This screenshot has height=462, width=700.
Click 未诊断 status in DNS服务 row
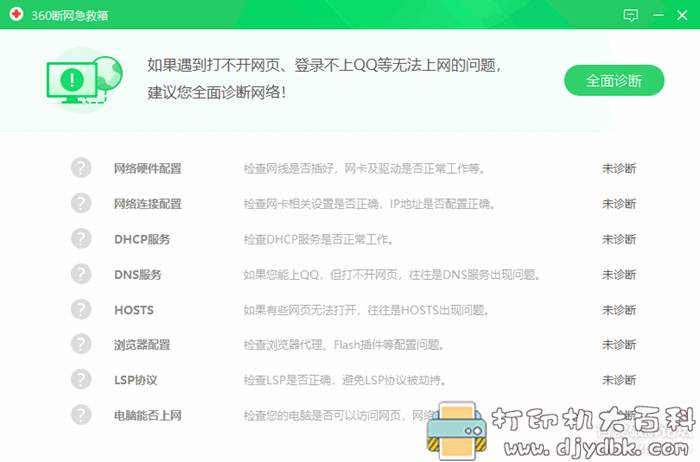point(619,275)
